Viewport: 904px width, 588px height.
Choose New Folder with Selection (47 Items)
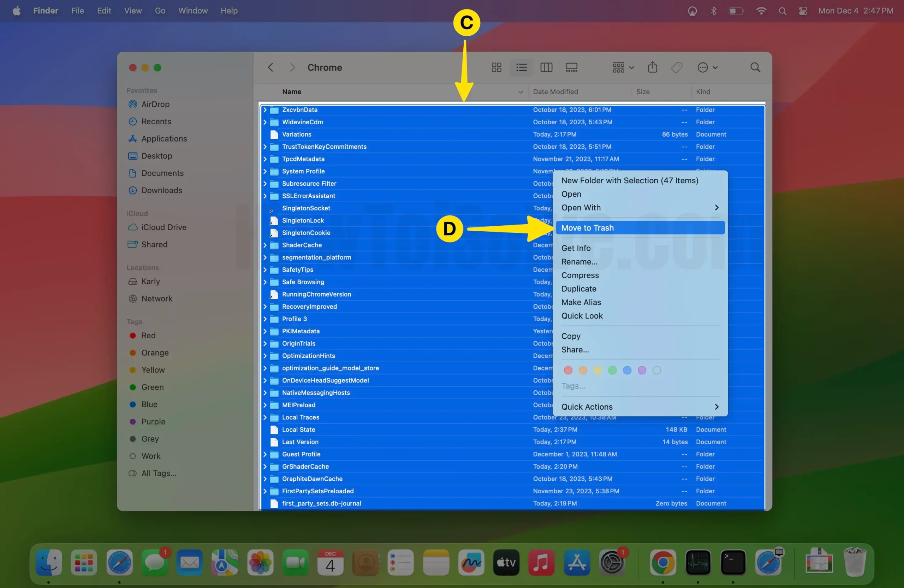click(640, 180)
